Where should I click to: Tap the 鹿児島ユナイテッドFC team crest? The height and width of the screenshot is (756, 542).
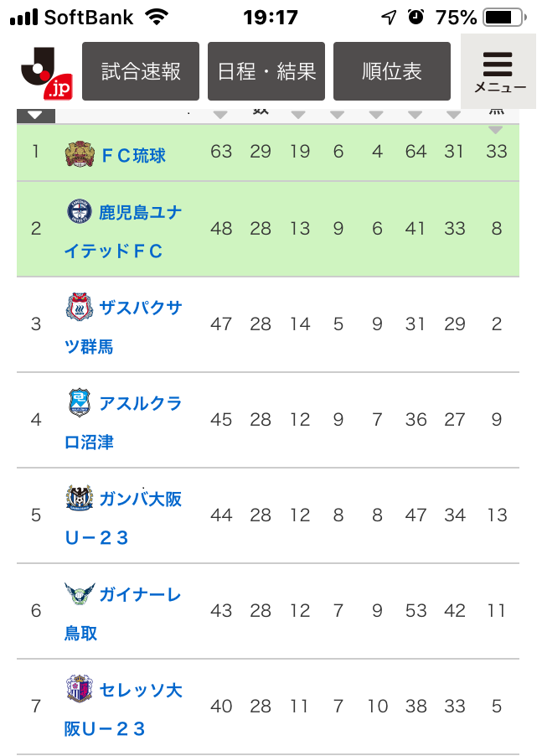(80, 211)
